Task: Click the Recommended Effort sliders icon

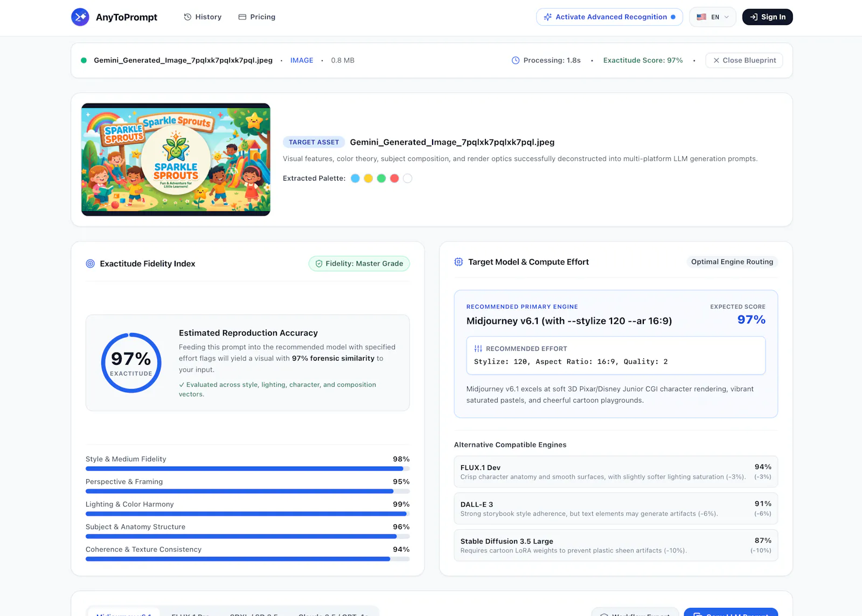Action: (478, 349)
